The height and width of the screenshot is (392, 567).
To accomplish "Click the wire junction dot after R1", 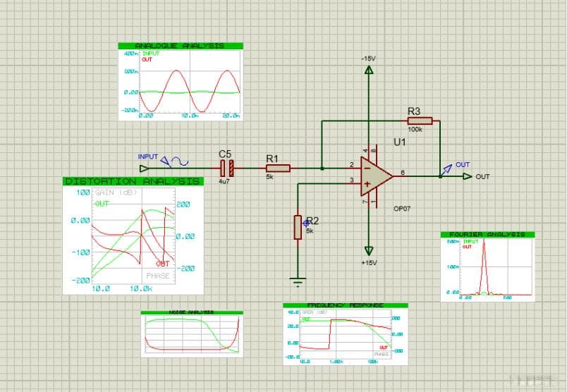I will coord(322,169).
